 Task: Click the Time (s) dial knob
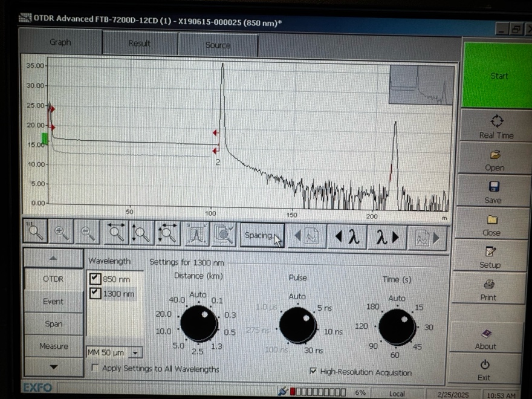[x=397, y=327]
